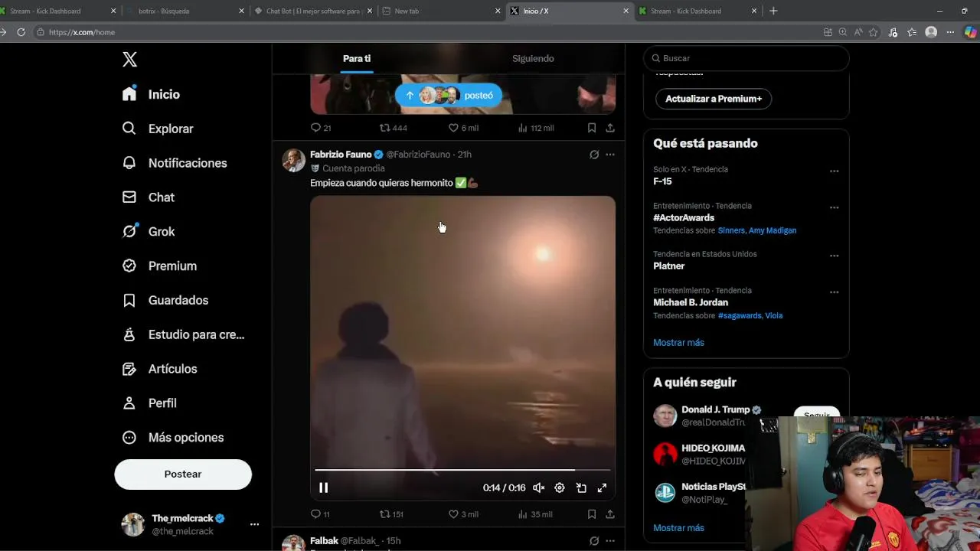The width and height of the screenshot is (980, 551).
Task: Bookmark the post with 444 reposts
Action: tap(592, 128)
